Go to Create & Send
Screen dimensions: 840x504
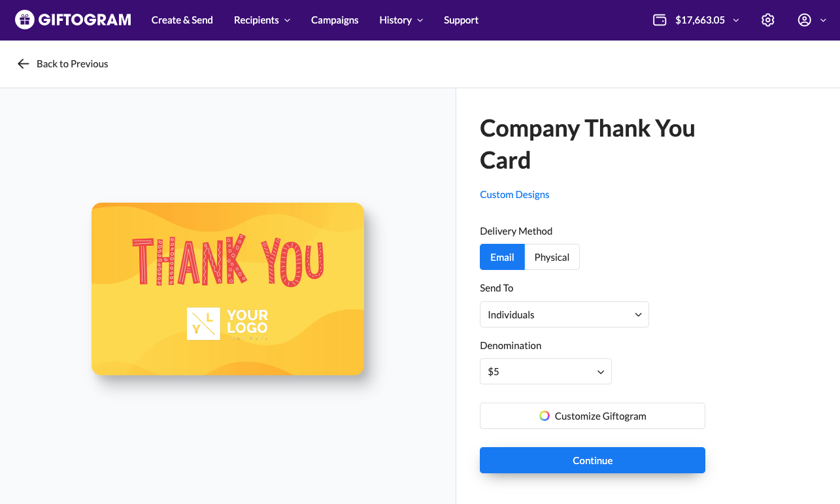[182, 20]
